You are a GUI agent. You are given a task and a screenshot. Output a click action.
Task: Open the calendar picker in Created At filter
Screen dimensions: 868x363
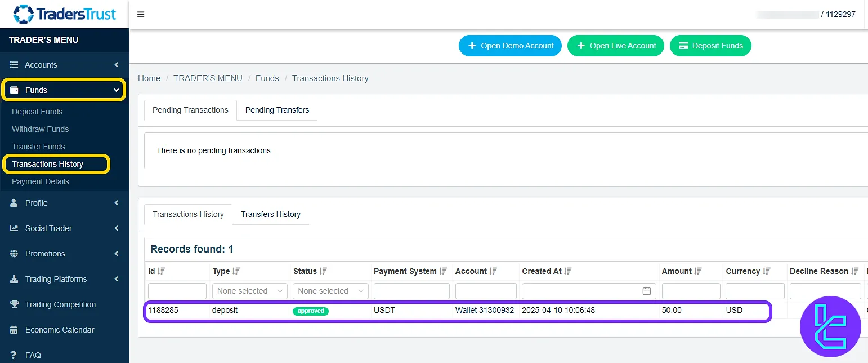pyautogui.click(x=647, y=291)
